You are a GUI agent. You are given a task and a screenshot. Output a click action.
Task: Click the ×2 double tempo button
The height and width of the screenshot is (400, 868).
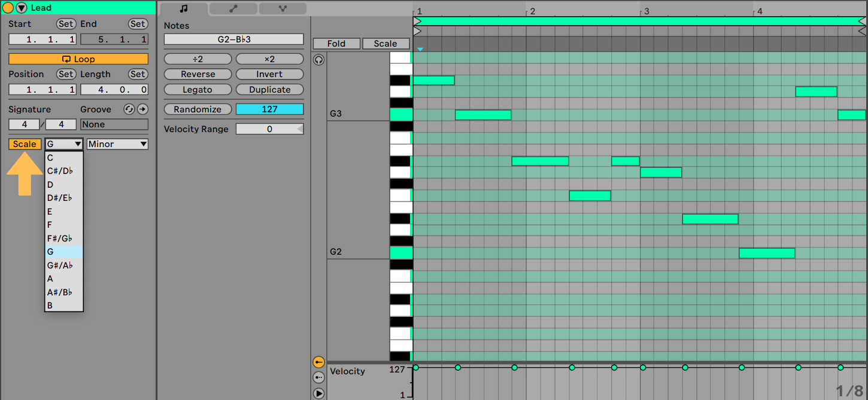click(269, 59)
